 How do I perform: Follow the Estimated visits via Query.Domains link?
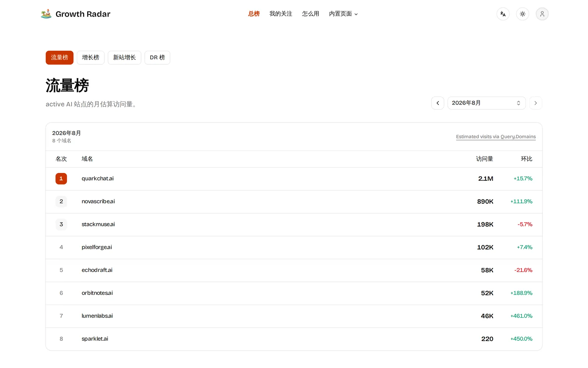[496, 137]
